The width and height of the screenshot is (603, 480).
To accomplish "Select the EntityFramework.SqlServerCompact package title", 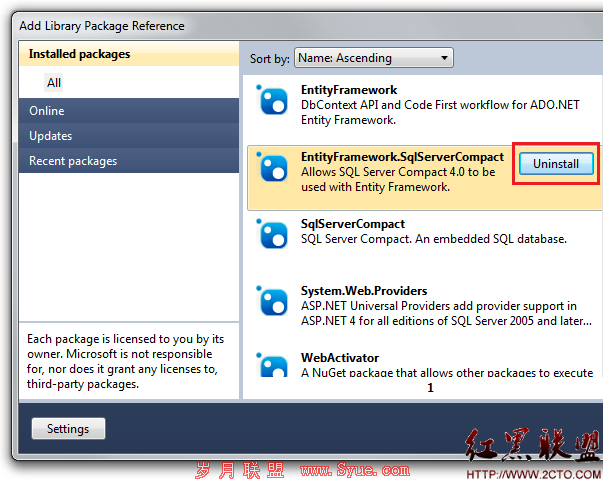I will [x=402, y=157].
